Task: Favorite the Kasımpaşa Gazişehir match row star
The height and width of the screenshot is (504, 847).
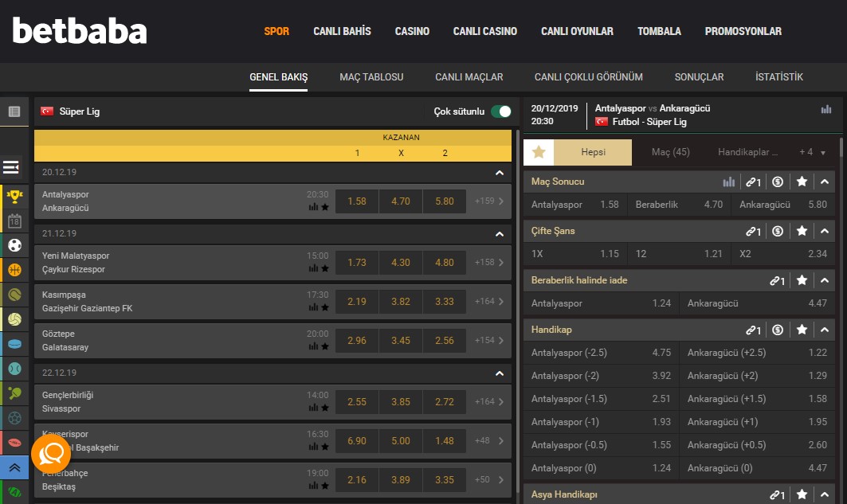Action: [325, 307]
